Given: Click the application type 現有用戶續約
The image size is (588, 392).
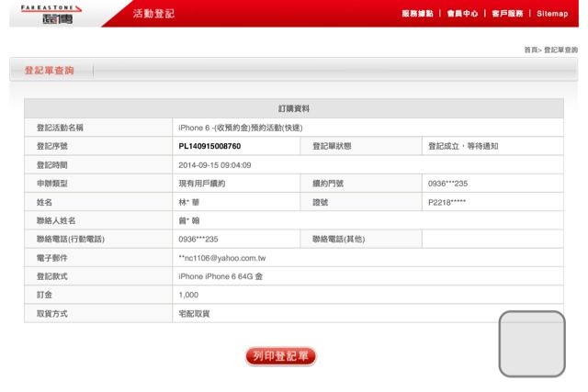Looking at the screenshot, I should pos(202,184).
